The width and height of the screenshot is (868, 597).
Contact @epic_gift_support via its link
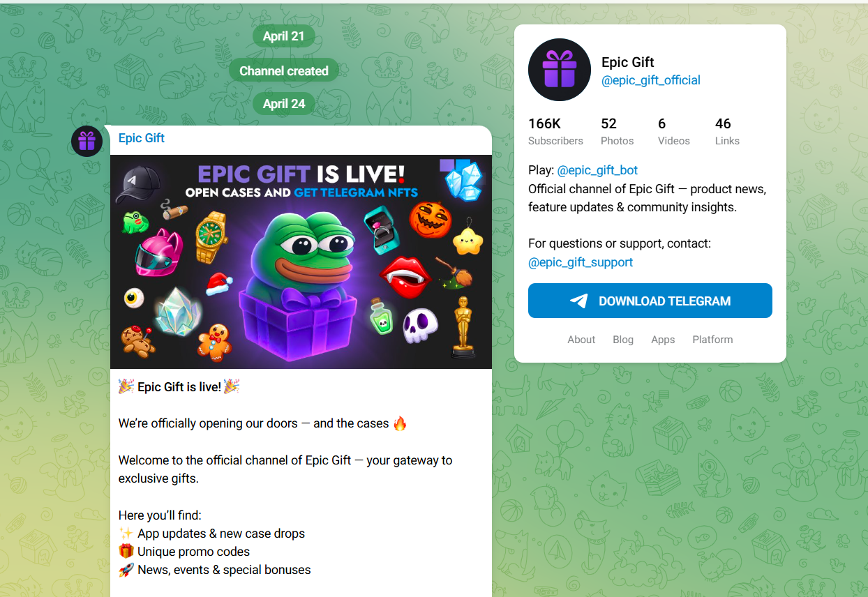[581, 262]
